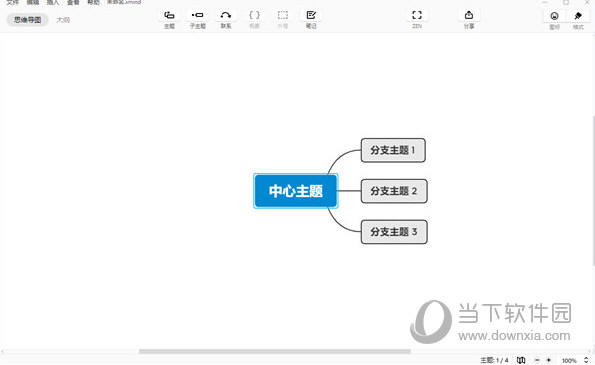Viewport: 595px width, 365px height.
Task: Open the 文件 (File) menu
Action: [13, 2]
